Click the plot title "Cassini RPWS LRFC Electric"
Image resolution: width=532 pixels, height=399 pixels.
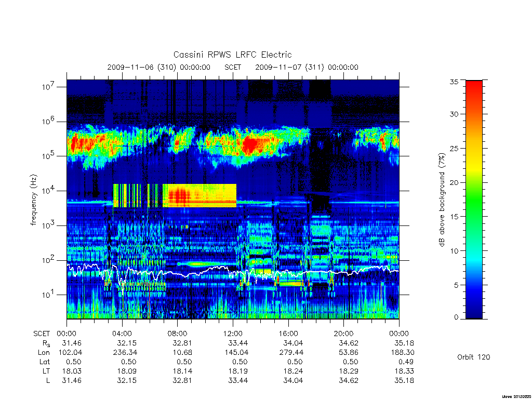232,55
